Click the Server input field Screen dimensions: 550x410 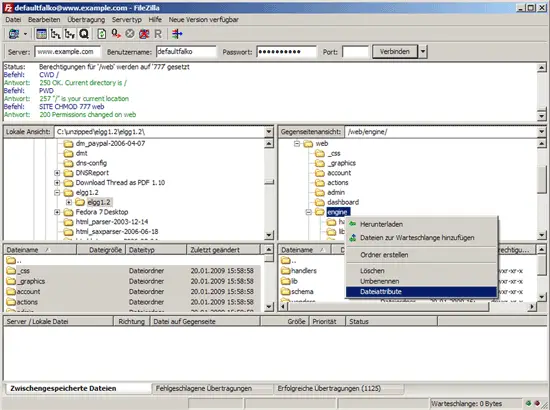tap(67, 52)
